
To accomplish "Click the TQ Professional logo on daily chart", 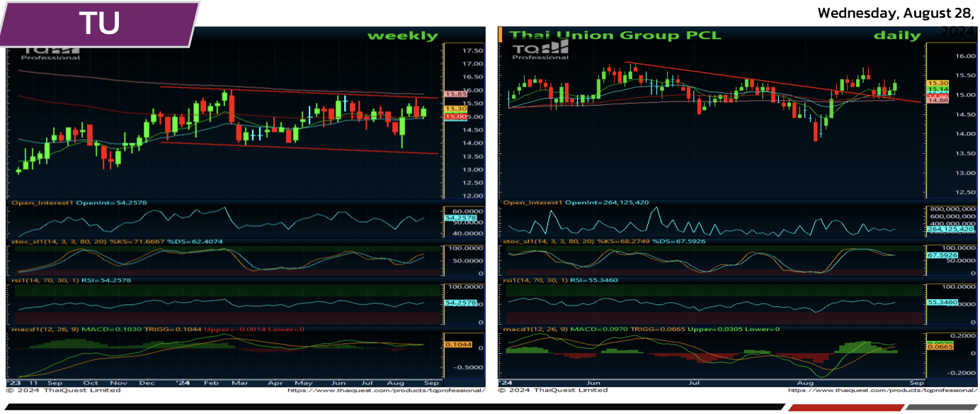I will 540,50.
